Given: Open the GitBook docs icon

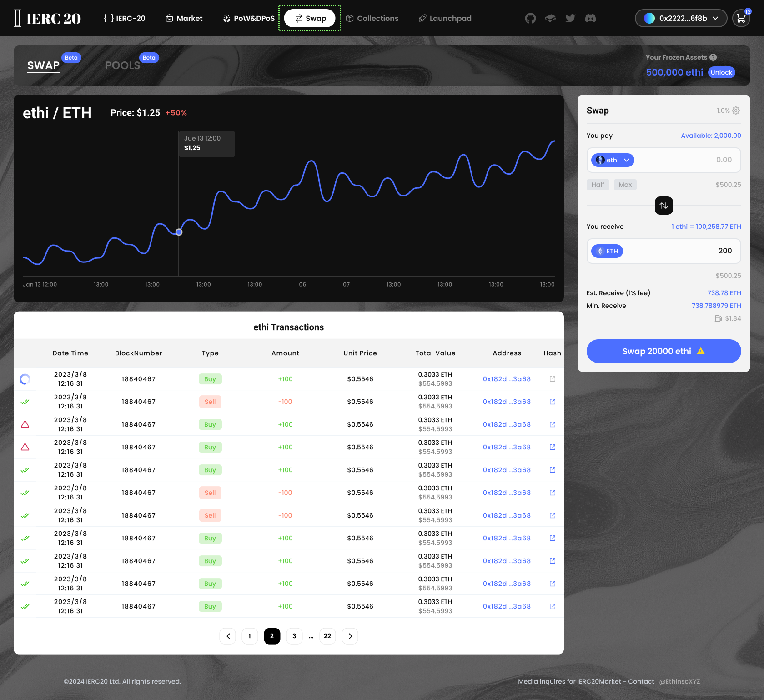Looking at the screenshot, I should (x=550, y=18).
